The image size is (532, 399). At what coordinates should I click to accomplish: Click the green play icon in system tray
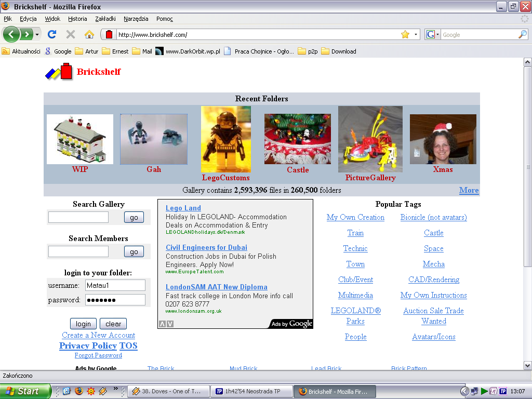coord(484,391)
